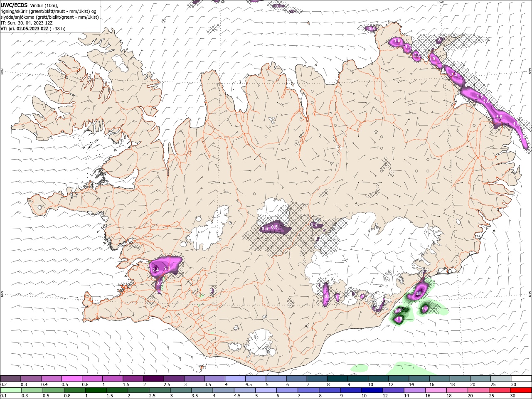This screenshot has height=399, width=532.
Task: Click the 'IT: Sun. 30. 04. 2023 12Z' line
Action: coord(26,23)
